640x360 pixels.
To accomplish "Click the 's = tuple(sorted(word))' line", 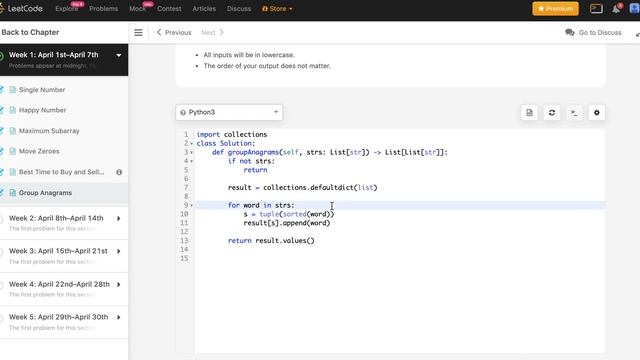I will click(x=289, y=214).
